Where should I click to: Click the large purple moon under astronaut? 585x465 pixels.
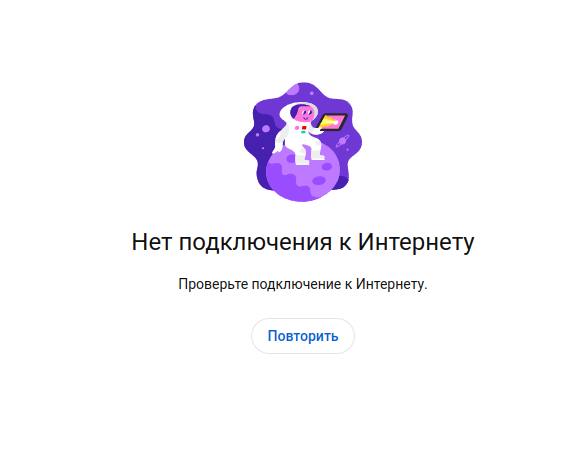click(x=303, y=174)
